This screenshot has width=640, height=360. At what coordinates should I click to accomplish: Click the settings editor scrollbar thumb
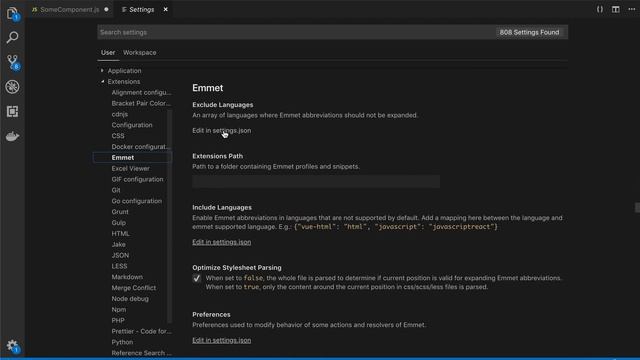637,208
